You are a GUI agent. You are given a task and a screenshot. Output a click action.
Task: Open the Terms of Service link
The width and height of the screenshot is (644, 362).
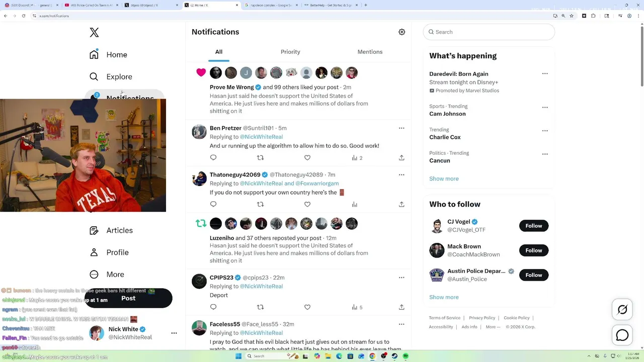coord(445,318)
